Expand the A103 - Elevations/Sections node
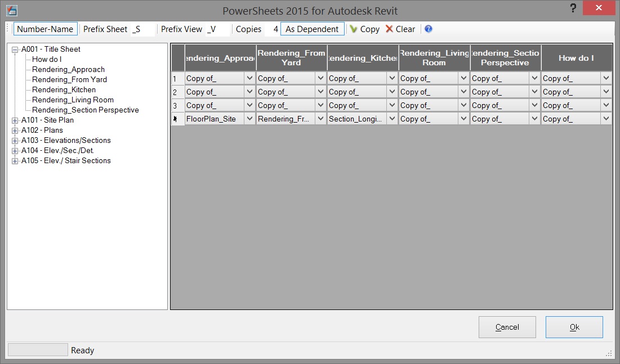This screenshot has height=364, width=620. pos(15,141)
